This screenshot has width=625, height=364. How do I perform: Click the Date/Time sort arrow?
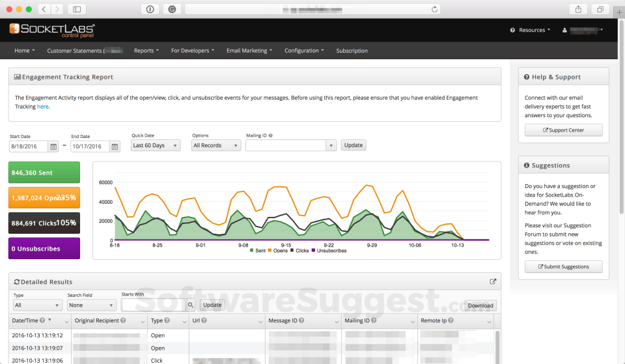[x=50, y=320]
